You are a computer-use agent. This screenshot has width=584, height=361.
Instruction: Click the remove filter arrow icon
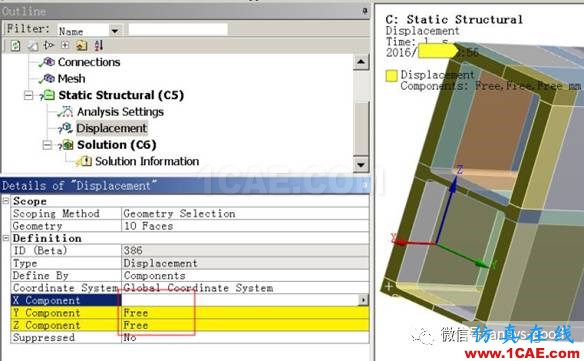pos(49,45)
